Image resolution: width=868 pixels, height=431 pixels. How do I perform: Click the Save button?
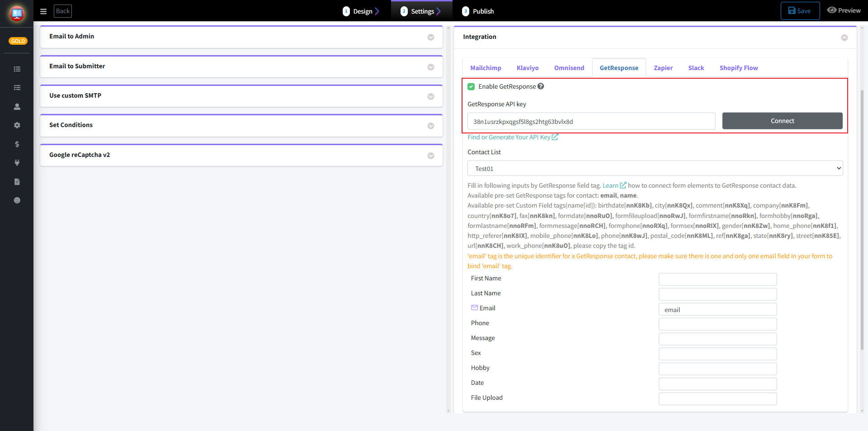[x=800, y=11]
